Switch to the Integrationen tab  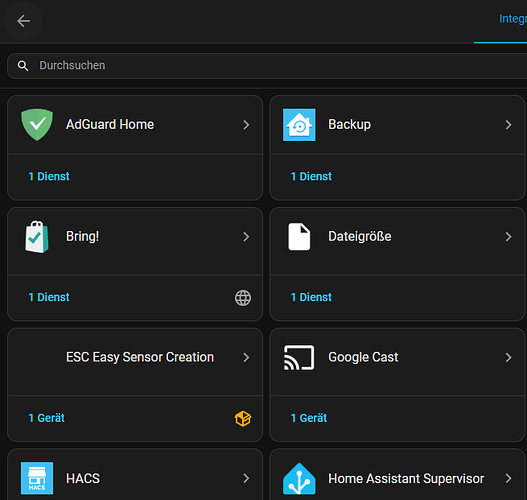(513, 19)
